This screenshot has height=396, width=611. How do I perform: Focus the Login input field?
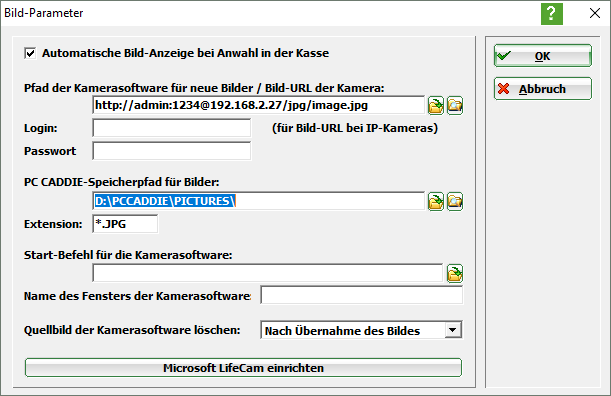point(172,128)
